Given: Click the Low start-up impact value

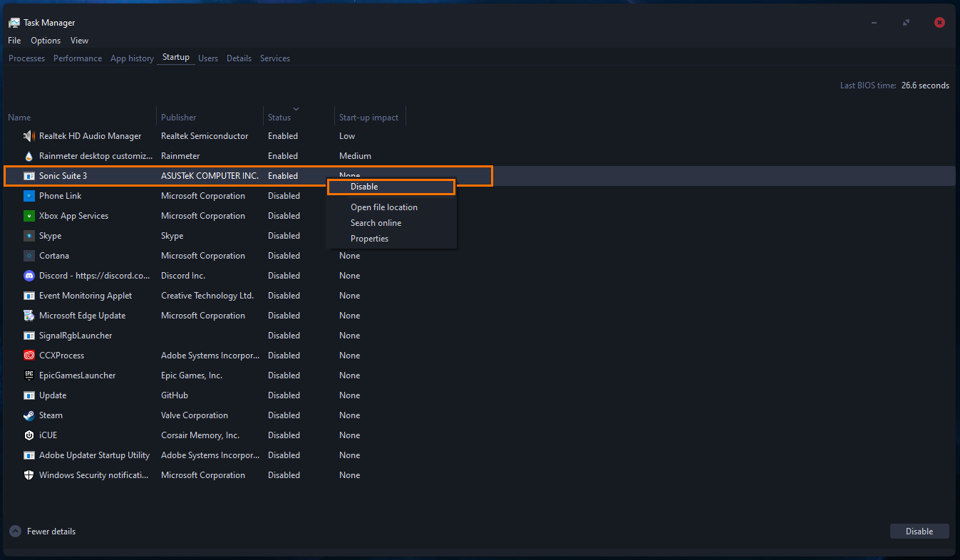Looking at the screenshot, I should (x=347, y=136).
